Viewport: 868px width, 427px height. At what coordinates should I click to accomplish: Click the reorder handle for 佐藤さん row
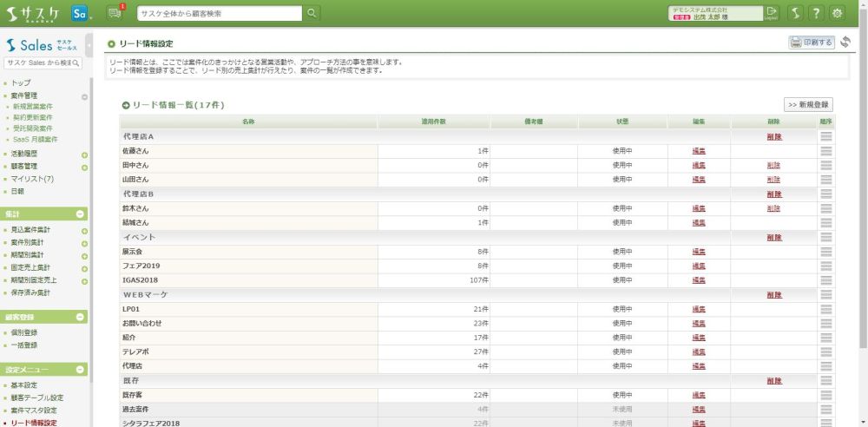825,151
